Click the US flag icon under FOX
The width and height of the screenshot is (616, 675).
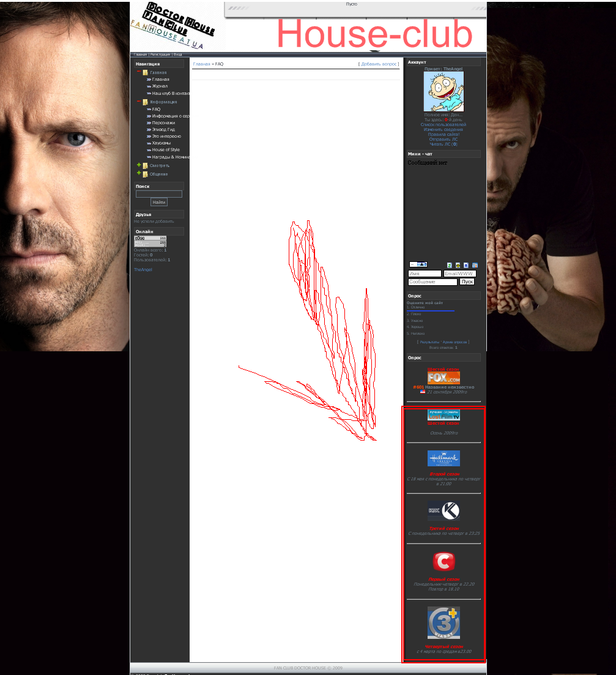click(423, 392)
